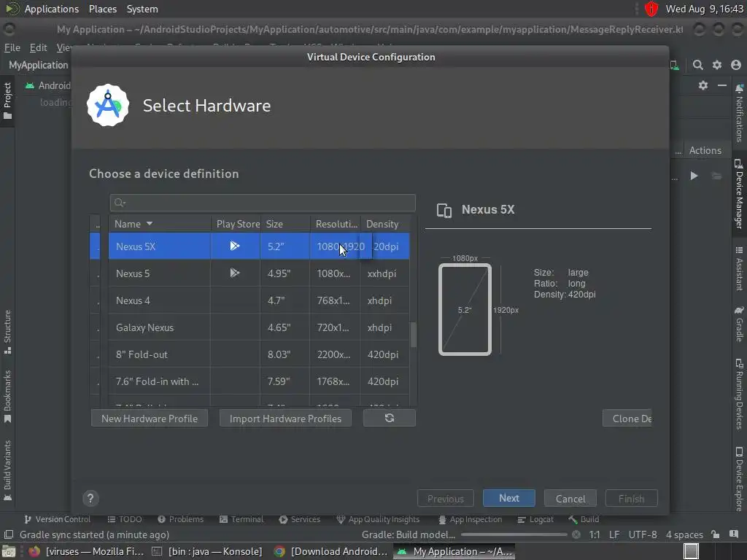Open the Project tool window tab
The width and height of the screenshot is (747, 560).
[x=7, y=101]
